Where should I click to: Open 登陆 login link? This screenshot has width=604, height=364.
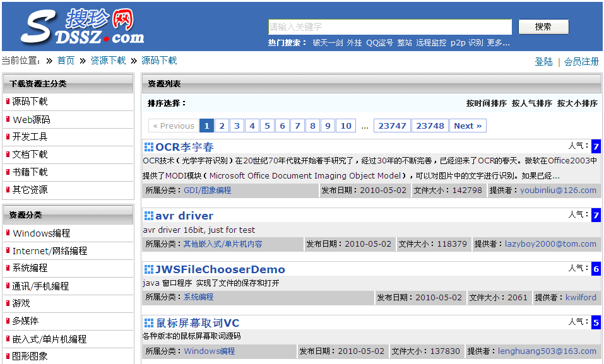coord(543,61)
